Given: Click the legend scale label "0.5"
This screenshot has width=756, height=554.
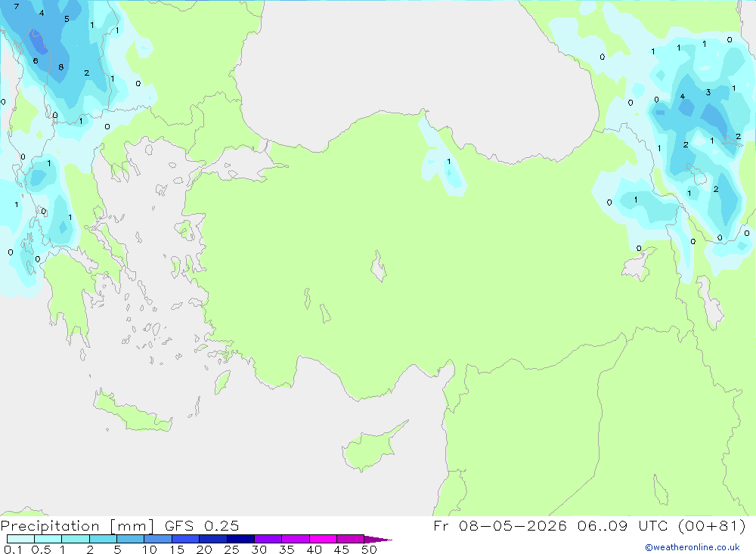Looking at the screenshot, I should point(41,549).
